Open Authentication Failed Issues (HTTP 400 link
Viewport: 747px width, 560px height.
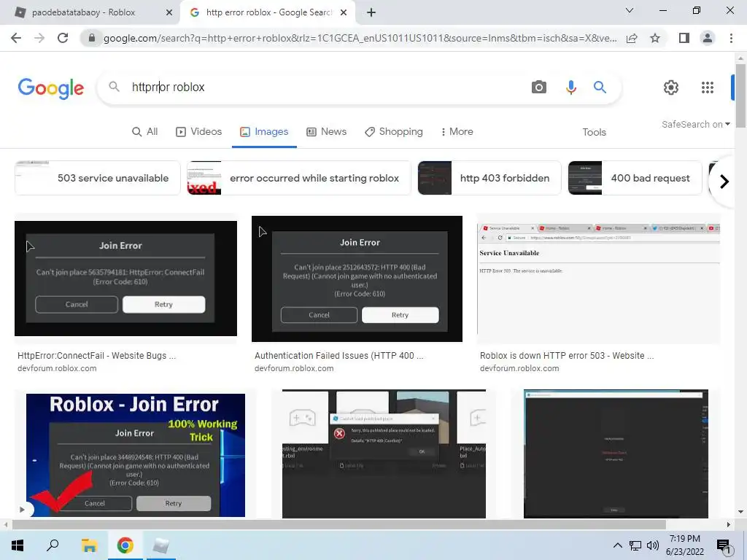click(338, 356)
